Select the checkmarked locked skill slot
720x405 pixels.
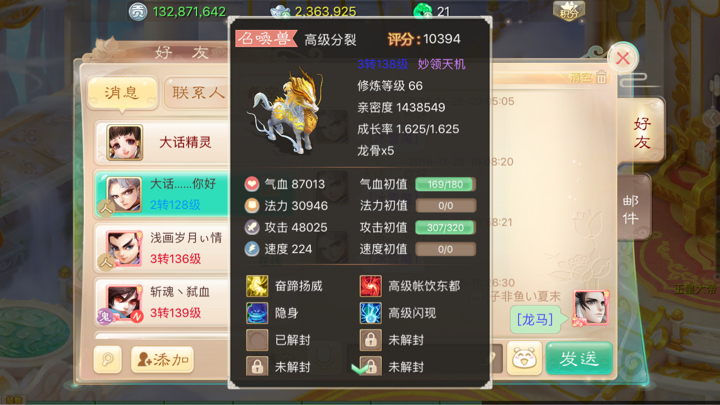click(371, 367)
